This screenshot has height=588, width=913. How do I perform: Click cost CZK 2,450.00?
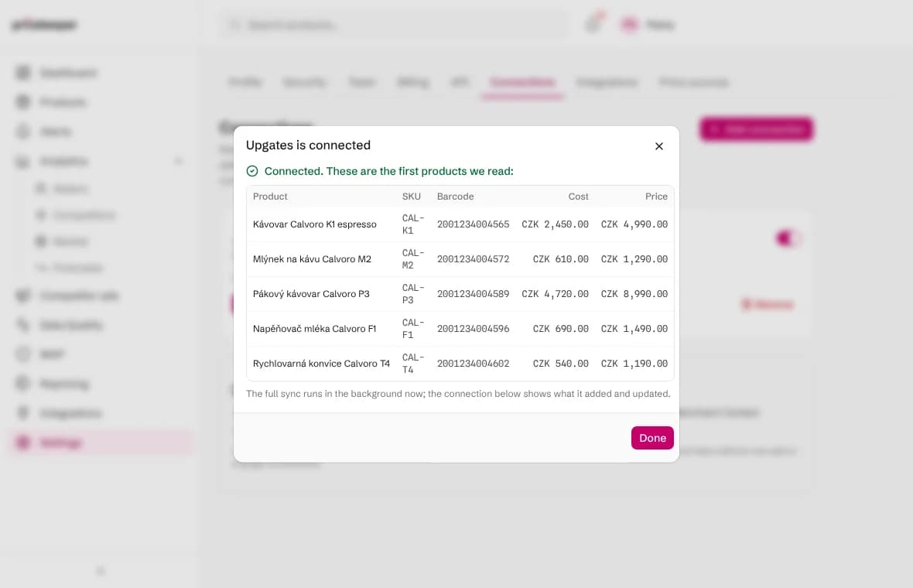(555, 224)
